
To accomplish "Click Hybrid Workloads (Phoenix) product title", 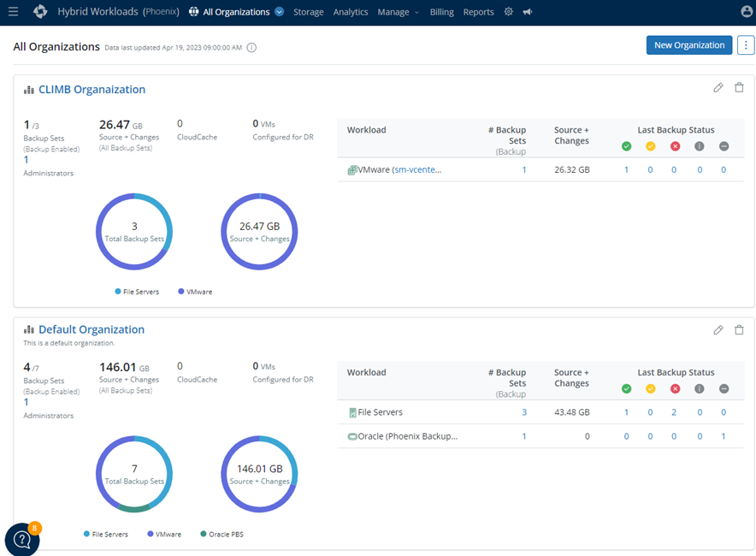I will click(119, 12).
